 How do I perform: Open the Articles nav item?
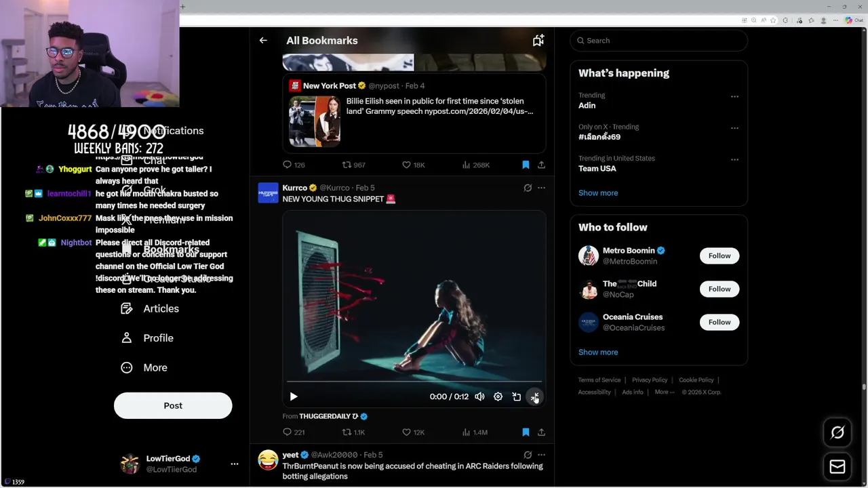coord(149,308)
